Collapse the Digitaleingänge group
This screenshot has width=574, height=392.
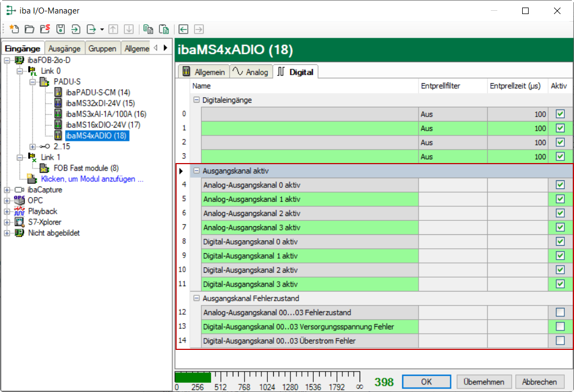(x=197, y=100)
